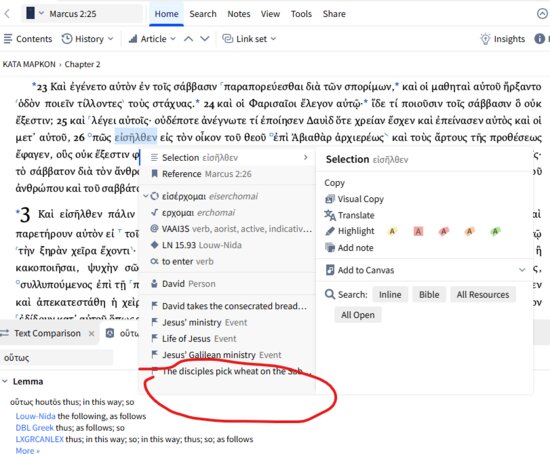Screen dimensions: 550x455
Task: Expand the Selection submenu arrow
Action: click(306, 158)
